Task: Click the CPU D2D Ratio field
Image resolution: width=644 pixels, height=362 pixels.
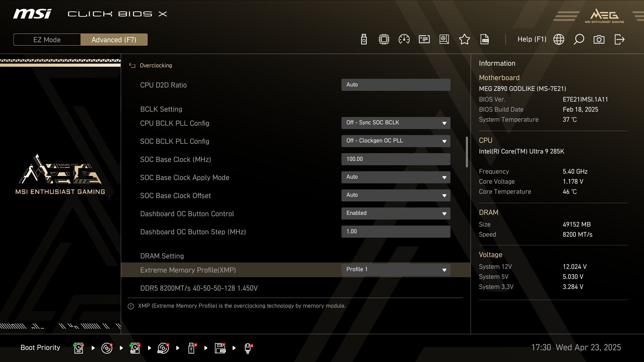Action: click(396, 85)
